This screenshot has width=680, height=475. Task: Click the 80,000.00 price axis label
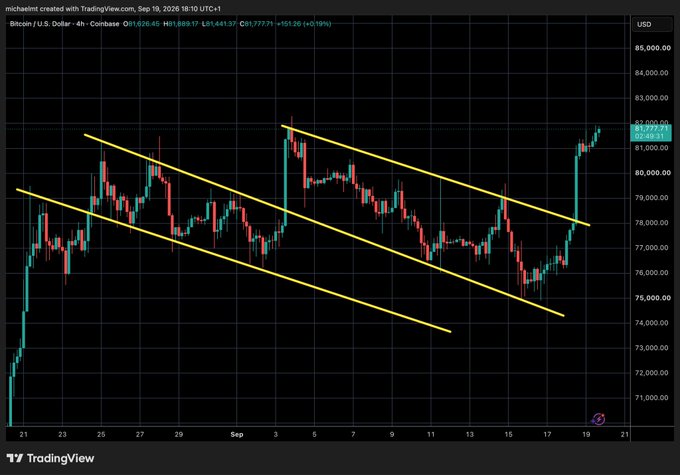coord(652,173)
